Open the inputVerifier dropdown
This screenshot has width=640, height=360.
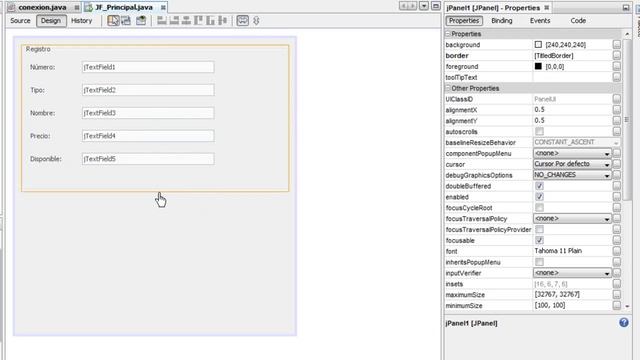tap(572, 273)
